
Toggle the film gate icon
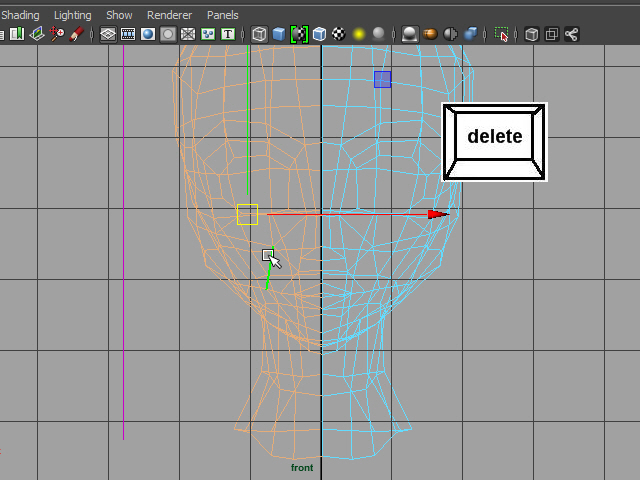tap(128, 34)
